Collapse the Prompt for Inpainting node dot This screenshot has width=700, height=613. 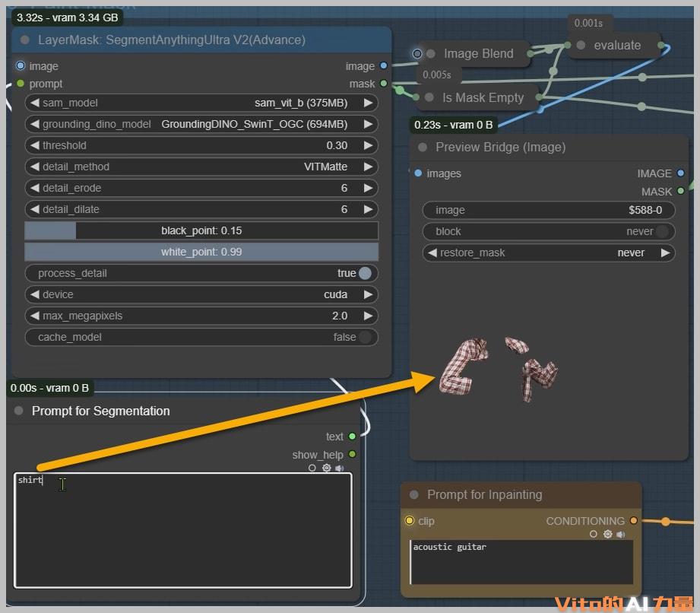(x=413, y=494)
